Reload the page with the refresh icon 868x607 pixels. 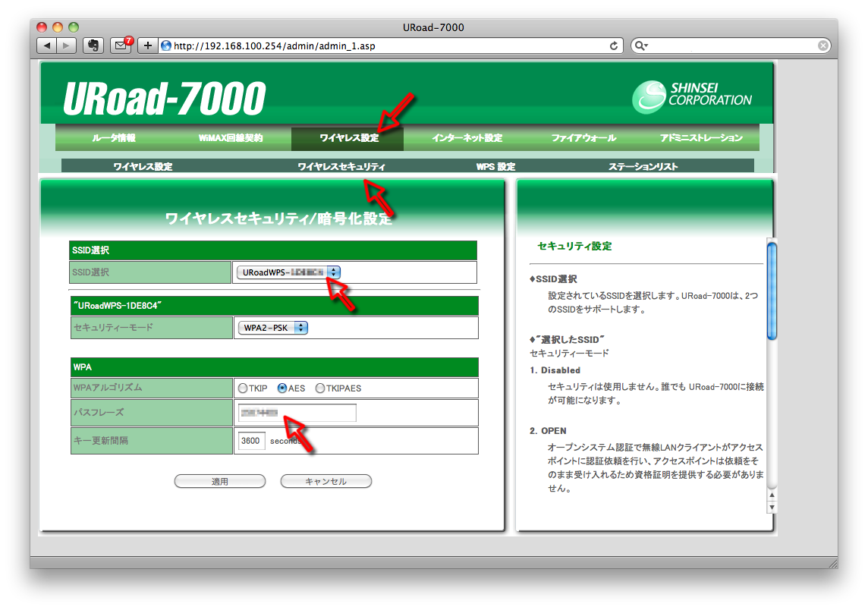pos(613,46)
